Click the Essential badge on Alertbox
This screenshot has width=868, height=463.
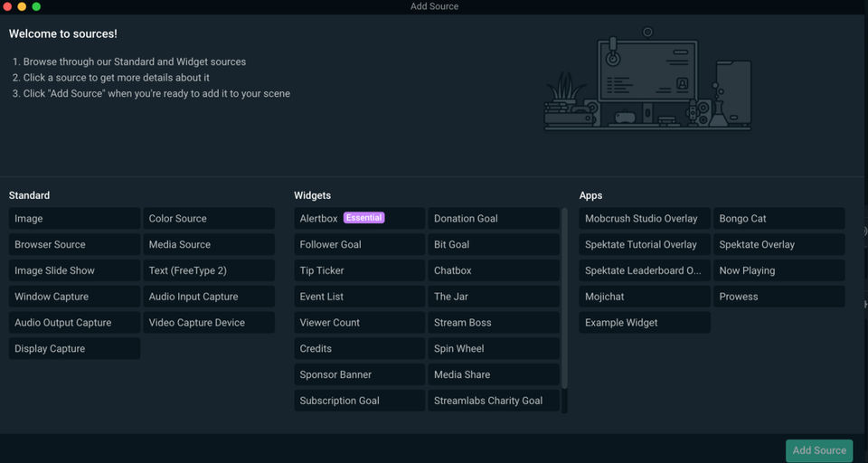coord(363,218)
